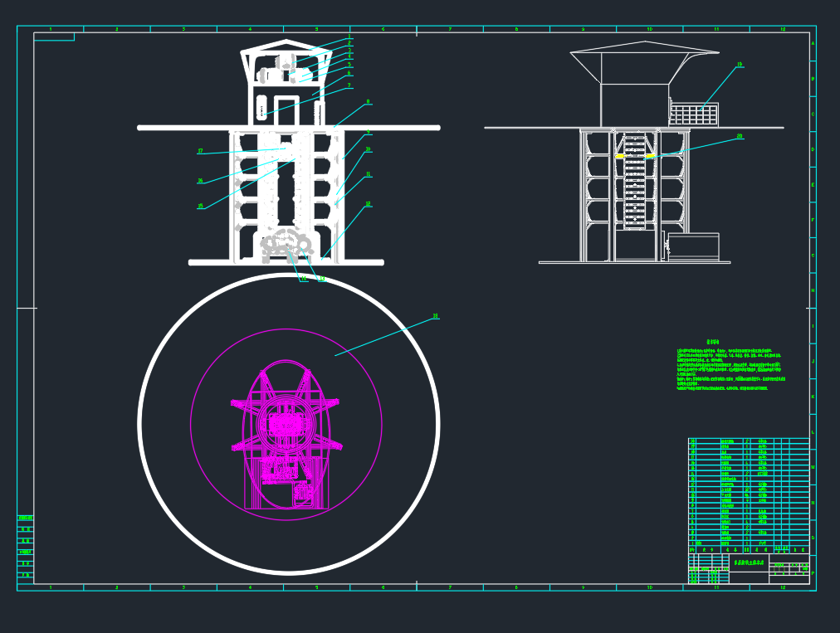This screenshot has height=633, width=840.
Task: Click zone letter J on the right border
Action: point(813,362)
